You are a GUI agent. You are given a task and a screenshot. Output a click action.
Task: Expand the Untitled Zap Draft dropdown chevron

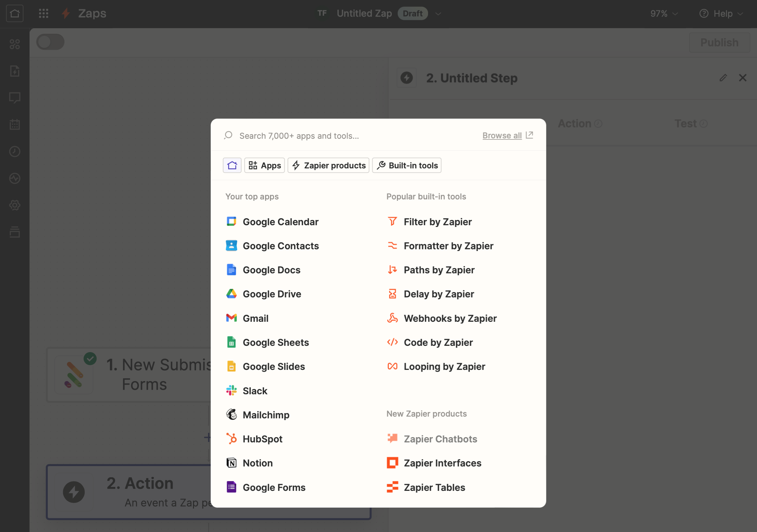click(438, 14)
